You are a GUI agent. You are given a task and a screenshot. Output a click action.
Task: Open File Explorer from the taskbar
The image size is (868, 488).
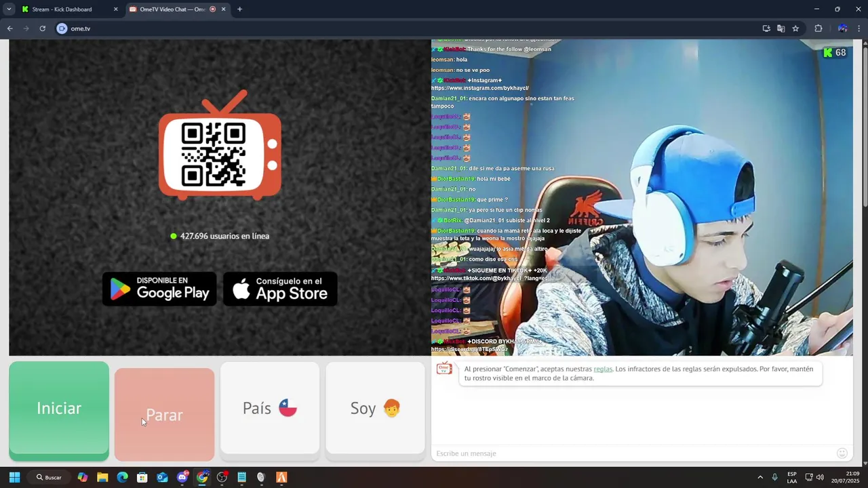[x=102, y=477]
